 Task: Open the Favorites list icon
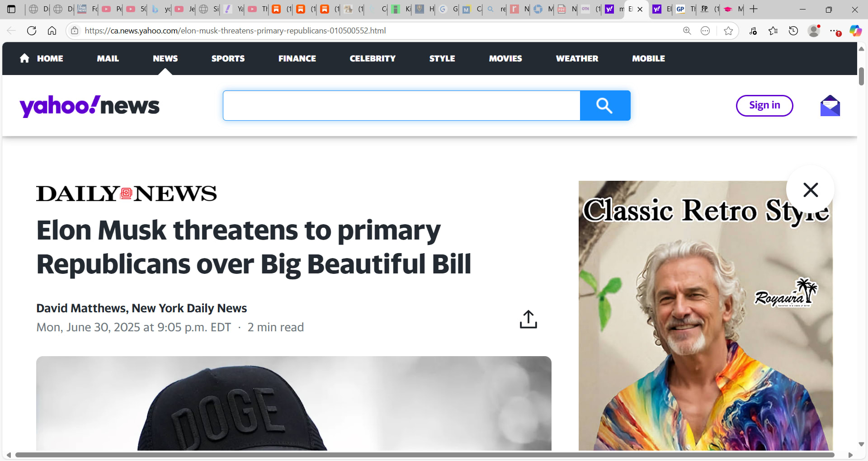(x=773, y=31)
